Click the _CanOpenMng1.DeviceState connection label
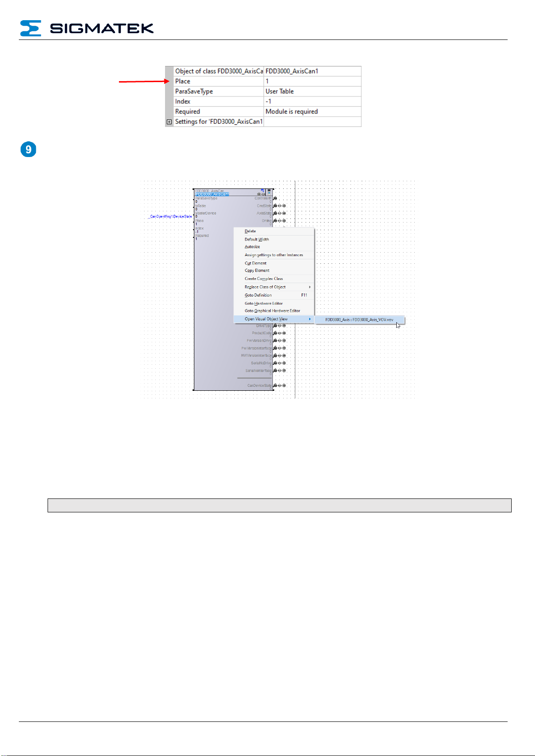This screenshot has height=756, width=535. (x=171, y=217)
